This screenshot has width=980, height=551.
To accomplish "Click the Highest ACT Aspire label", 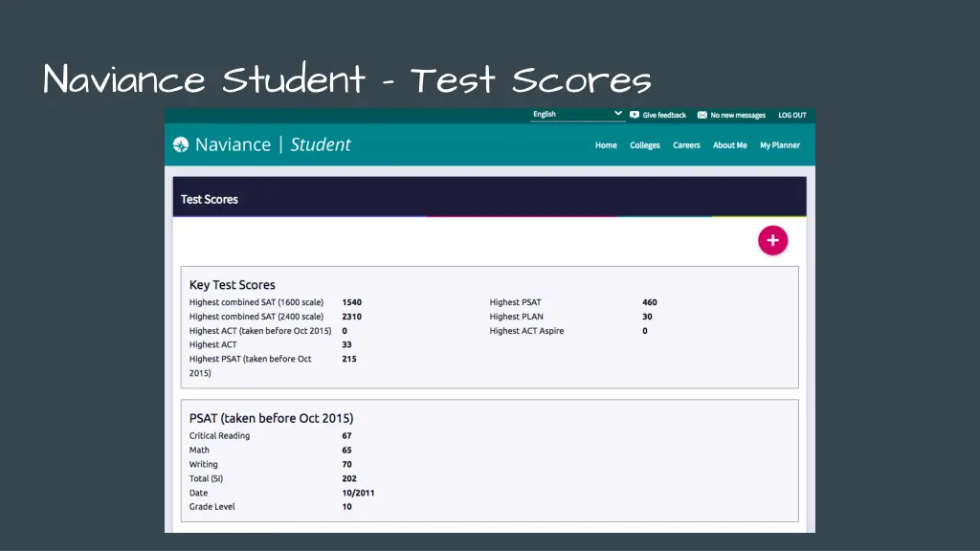I will pos(526,331).
